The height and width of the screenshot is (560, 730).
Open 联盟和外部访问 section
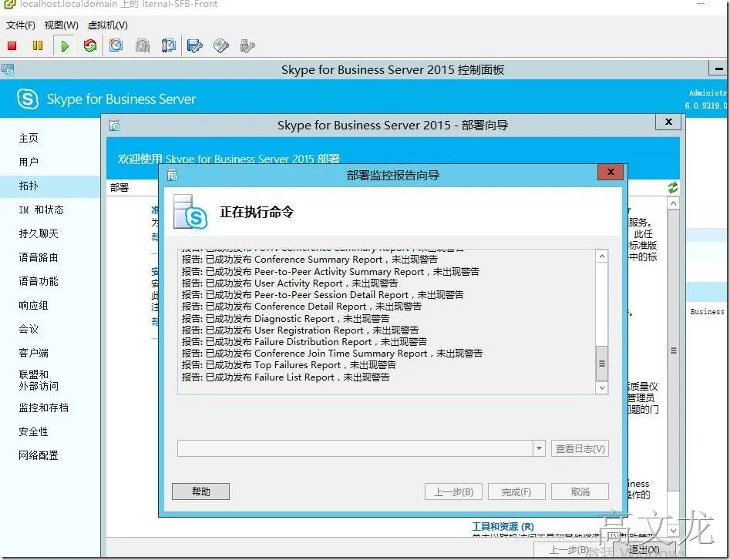click(39, 380)
